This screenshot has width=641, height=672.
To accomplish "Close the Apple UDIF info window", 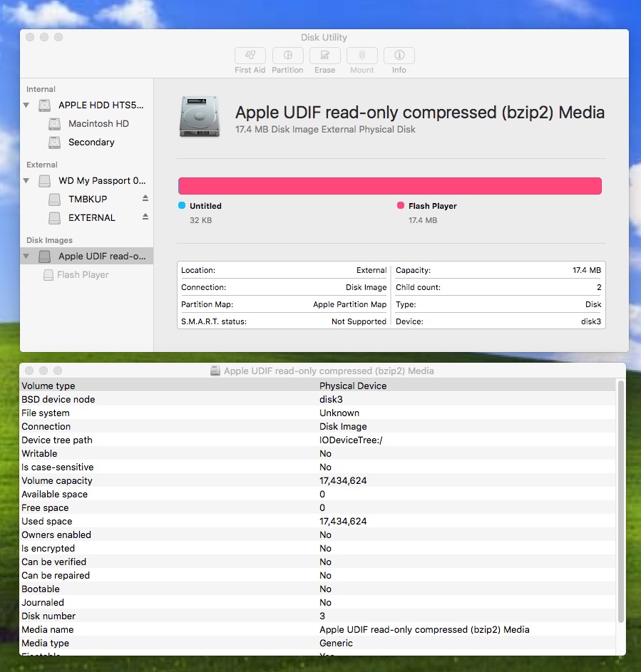I will click(29, 371).
